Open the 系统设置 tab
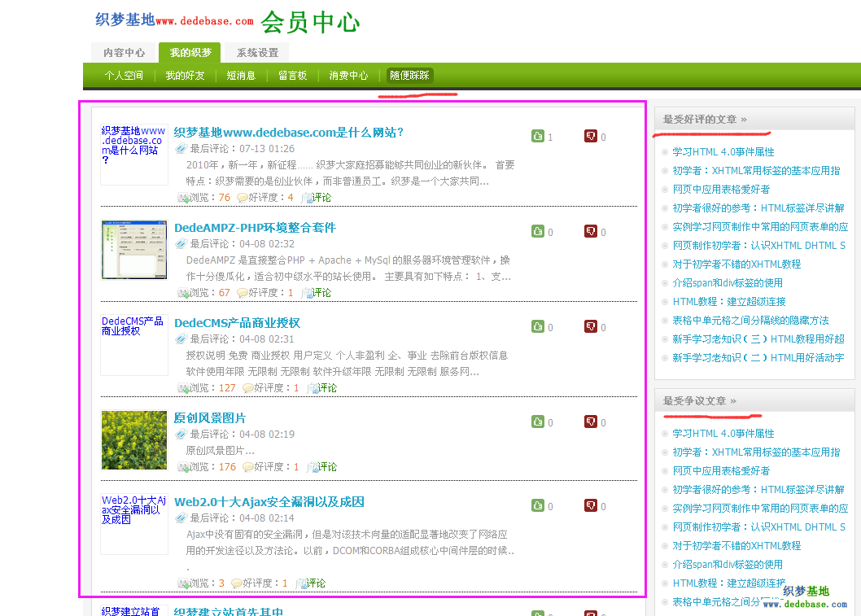 tap(257, 53)
